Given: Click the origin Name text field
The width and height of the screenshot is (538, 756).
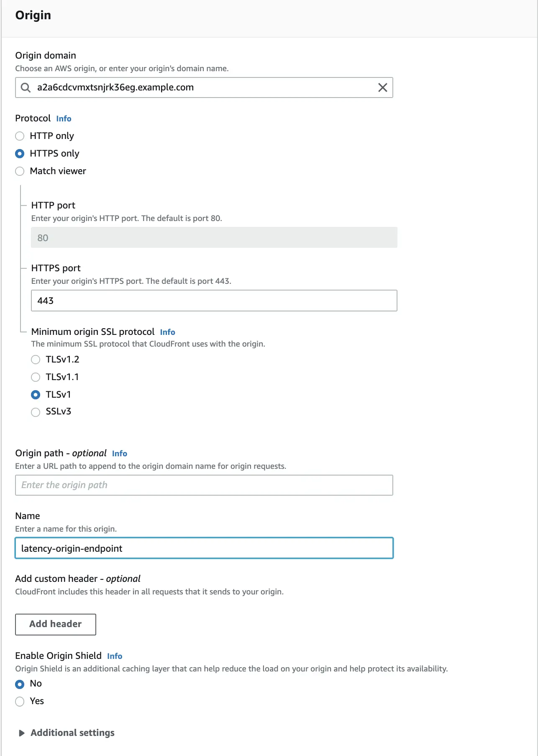Looking at the screenshot, I should click(204, 548).
